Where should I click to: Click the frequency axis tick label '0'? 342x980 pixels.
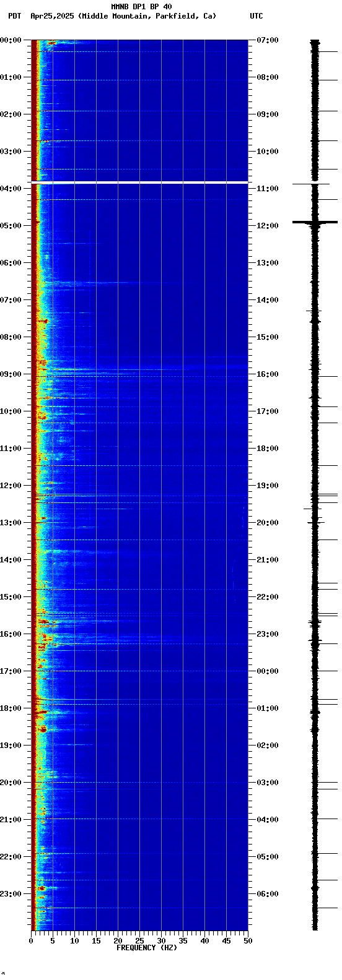pyautogui.click(x=31, y=941)
